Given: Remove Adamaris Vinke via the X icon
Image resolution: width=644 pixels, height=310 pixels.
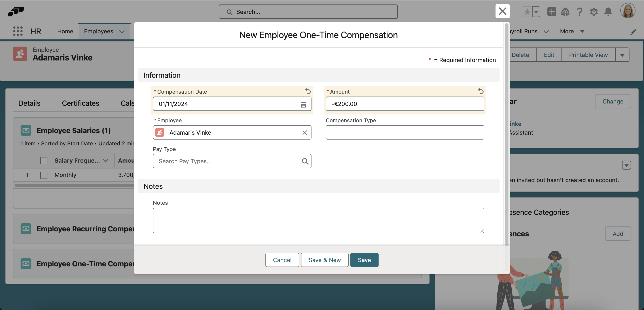Looking at the screenshot, I should [305, 132].
